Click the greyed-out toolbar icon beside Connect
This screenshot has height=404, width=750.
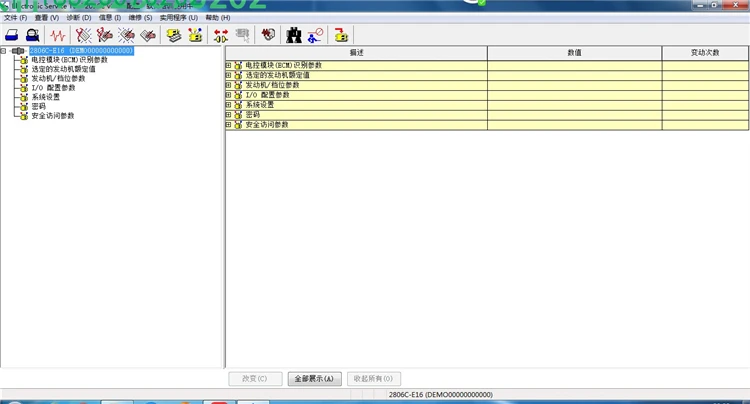pos(243,35)
